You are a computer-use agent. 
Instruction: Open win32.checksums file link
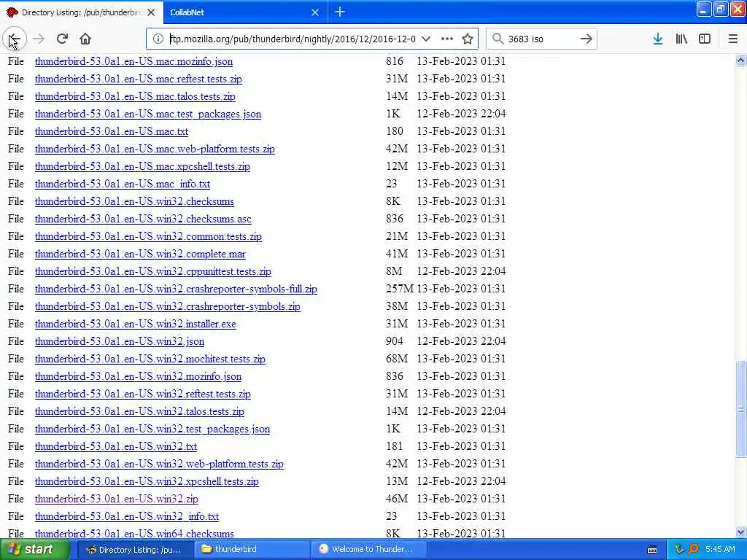134,201
